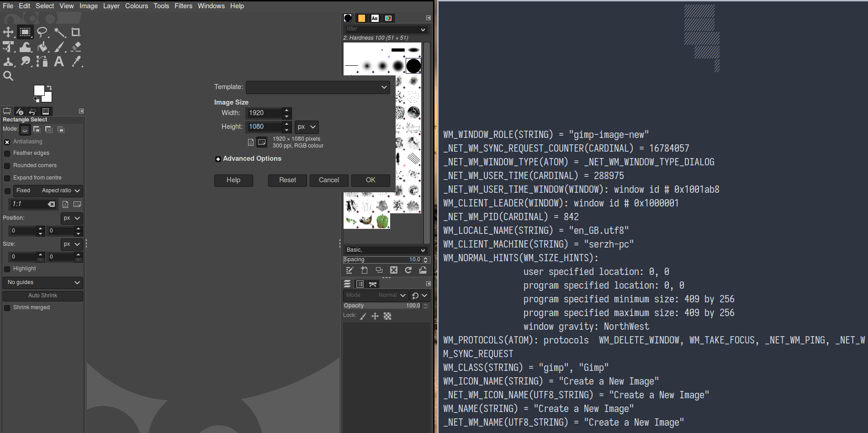868x433 pixels.
Task: Select the Move tool
Action: coord(8,32)
